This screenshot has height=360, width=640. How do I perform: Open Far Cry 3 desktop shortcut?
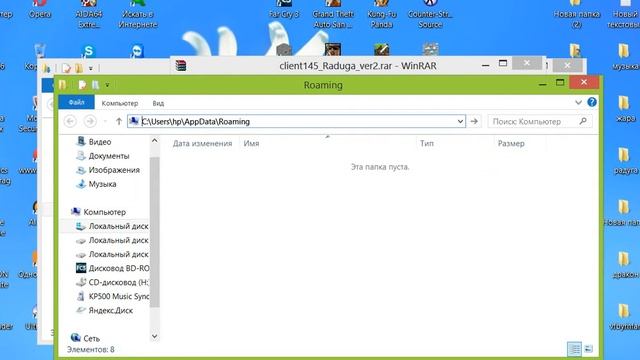click(284, 9)
